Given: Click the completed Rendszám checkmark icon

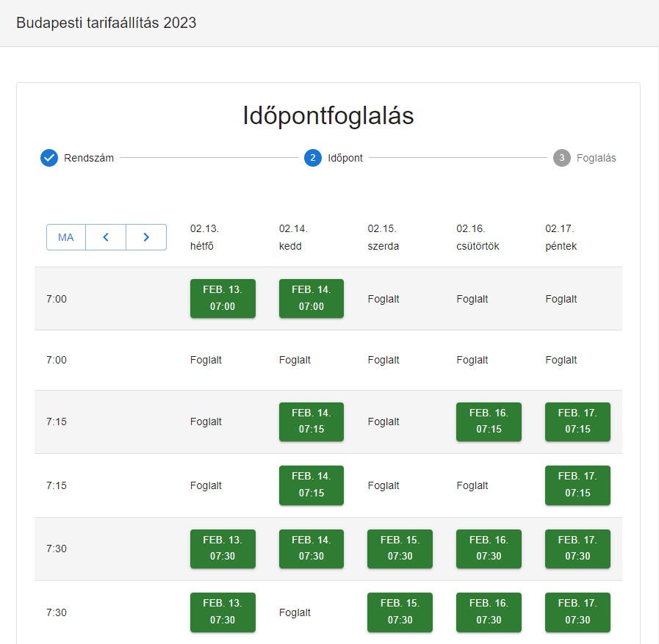Looking at the screenshot, I should pos(49,158).
